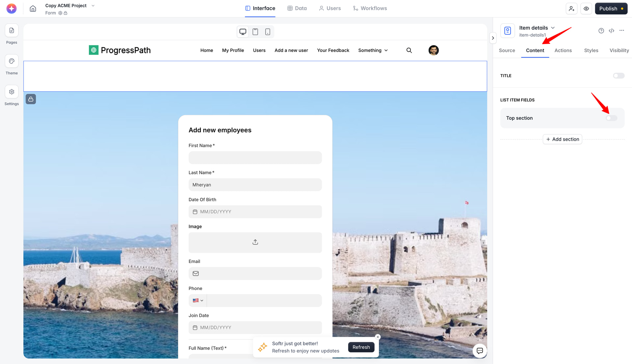632x364 pixels.
Task: Click the Users link in site header
Action: [259, 50]
